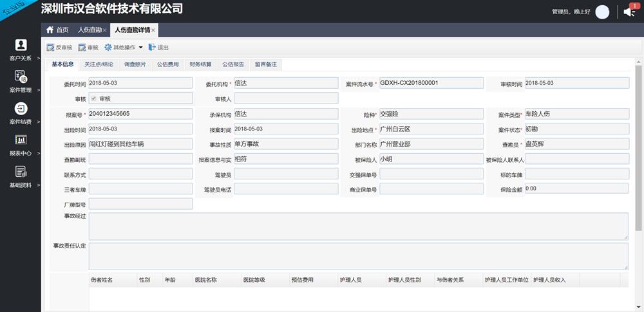Click the speaker notification icon

[x=630, y=12]
